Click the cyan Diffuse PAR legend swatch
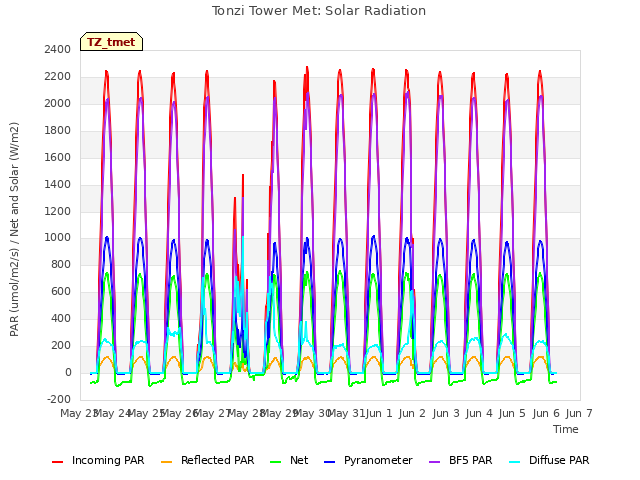 pos(515,462)
